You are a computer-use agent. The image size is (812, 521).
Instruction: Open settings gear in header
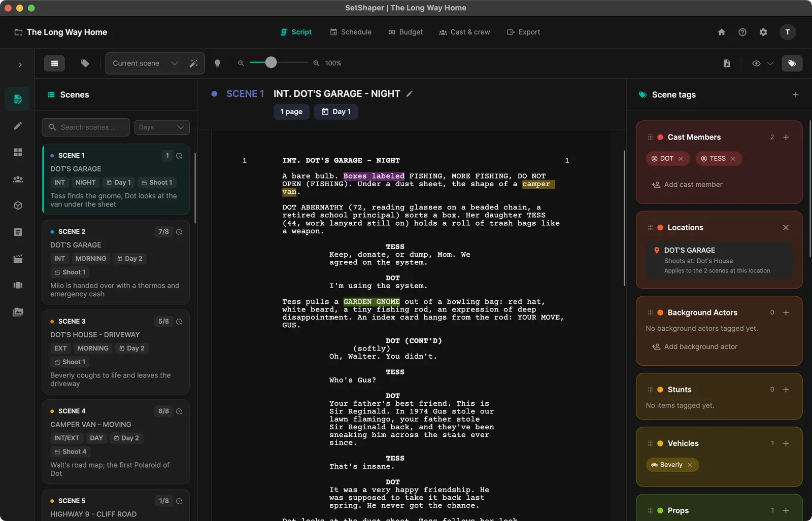[x=763, y=32]
